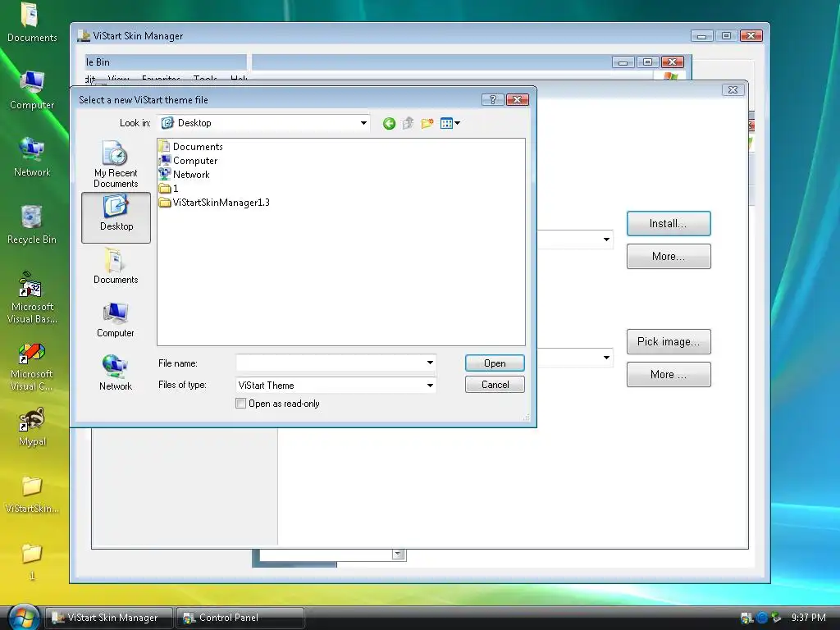Open desktop folder named 1
Viewport: 840px width, 630px height.
(32, 562)
